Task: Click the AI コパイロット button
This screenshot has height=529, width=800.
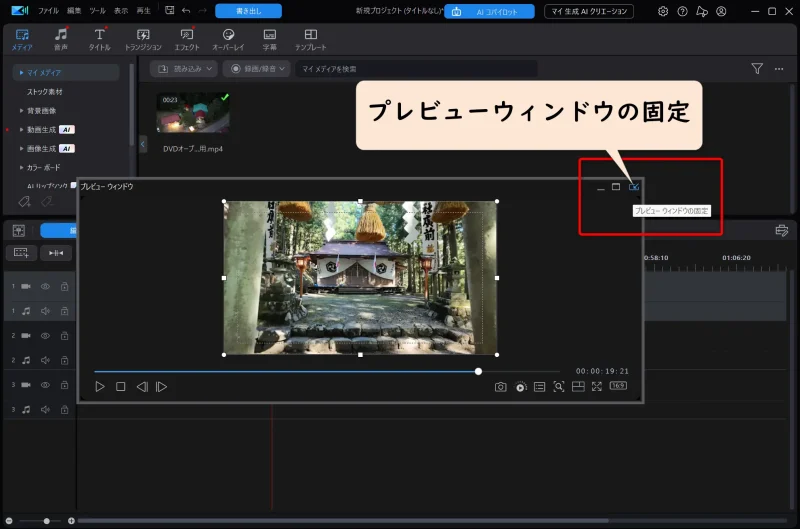Action: click(x=489, y=11)
